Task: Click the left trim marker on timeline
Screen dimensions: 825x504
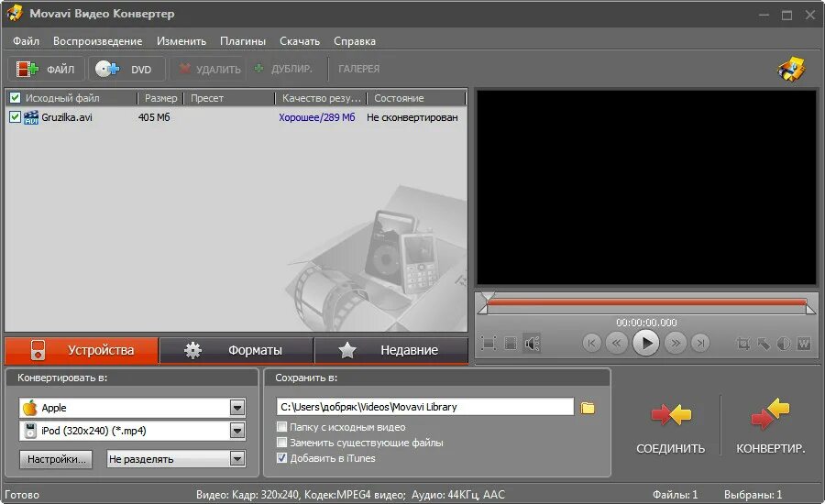Action: (483, 308)
